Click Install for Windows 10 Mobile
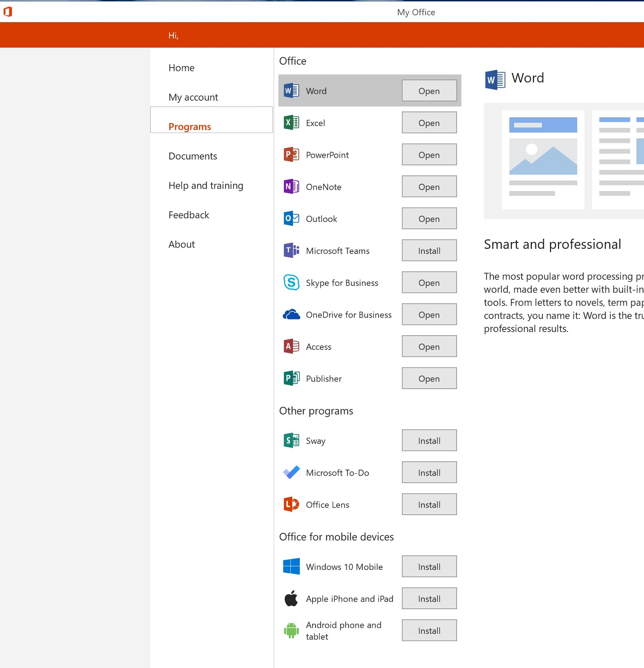The image size is (644, 668). pyautogui.click(x=429, y=567)
